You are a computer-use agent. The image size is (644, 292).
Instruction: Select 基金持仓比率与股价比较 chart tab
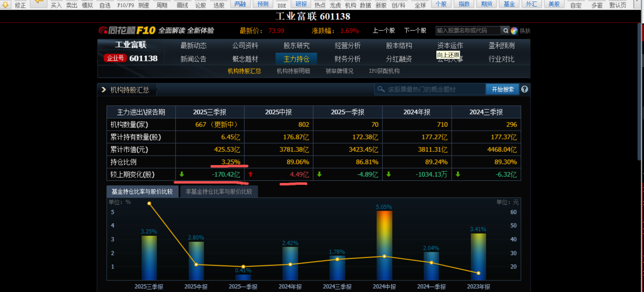pyautogui.click(x=142, y=192)
